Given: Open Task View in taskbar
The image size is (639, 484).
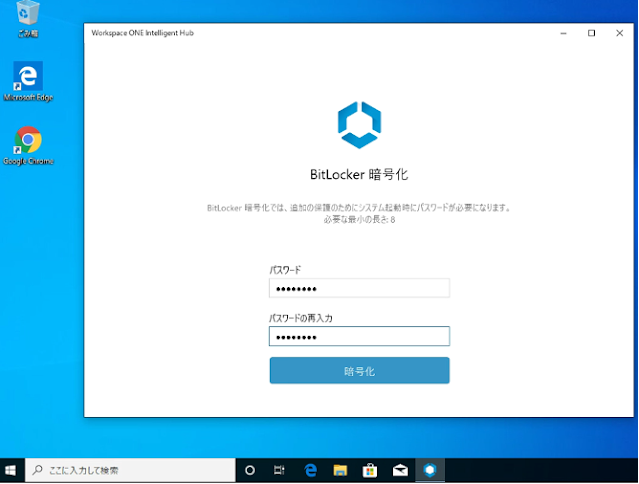Looking at the screenshot, I should click(279, 471).
